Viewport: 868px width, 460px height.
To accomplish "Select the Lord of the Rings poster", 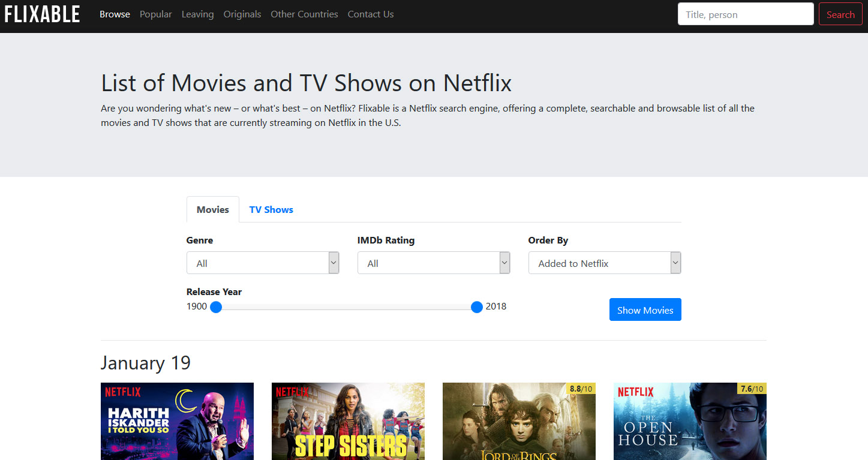I will tap(519, 421).
